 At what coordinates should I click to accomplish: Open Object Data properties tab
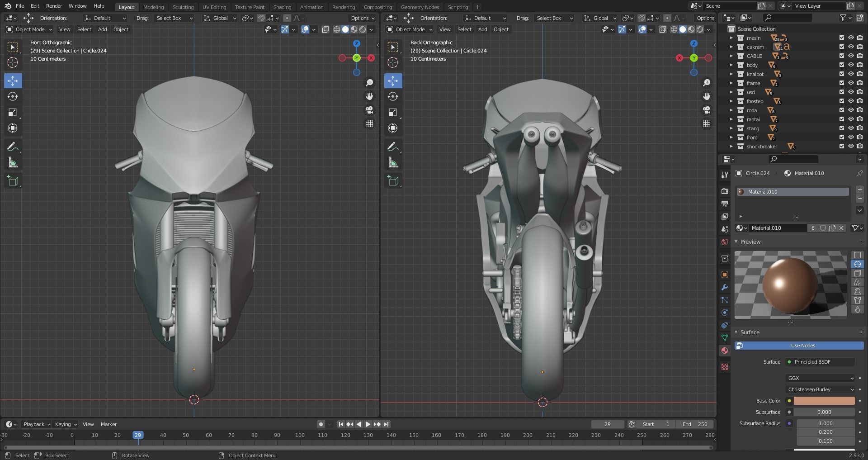click(x=725, y=338)
